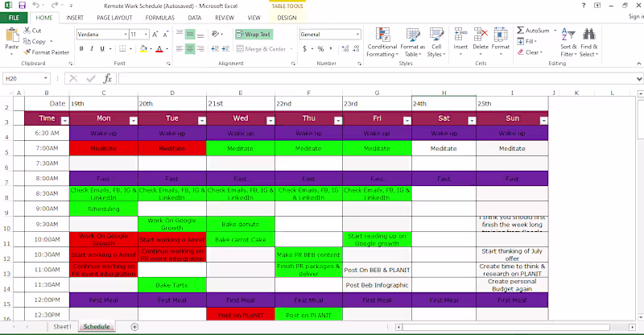Viewport: 644px width, 335px height.
Task: Switch to the FORMULAS tab
Action: pos(159,18)
